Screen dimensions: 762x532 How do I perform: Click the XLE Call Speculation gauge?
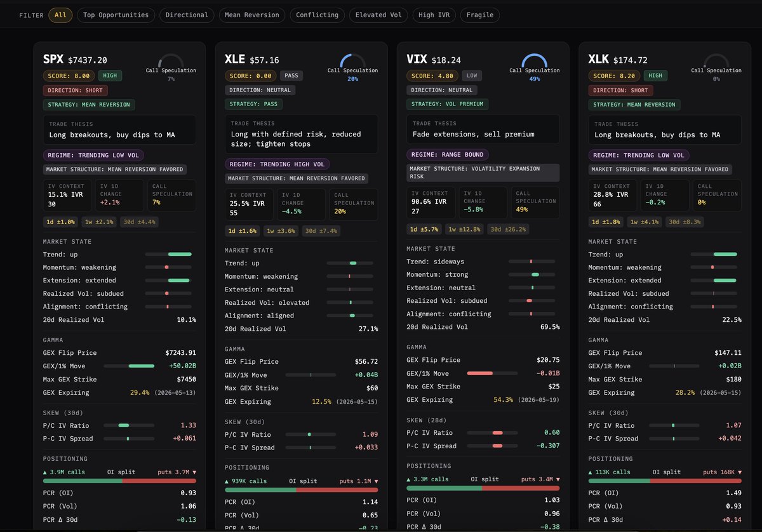tap(352, 67)
